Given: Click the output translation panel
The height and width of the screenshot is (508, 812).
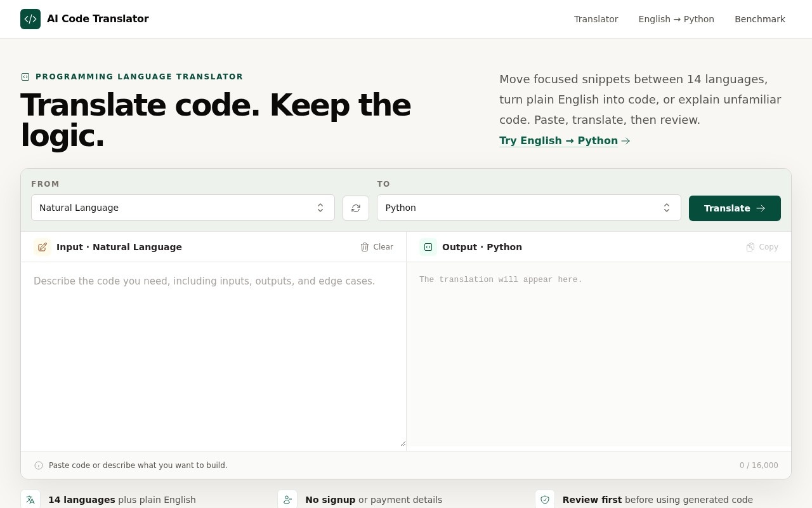Looking at the screenshot, I should coord(599,354).
